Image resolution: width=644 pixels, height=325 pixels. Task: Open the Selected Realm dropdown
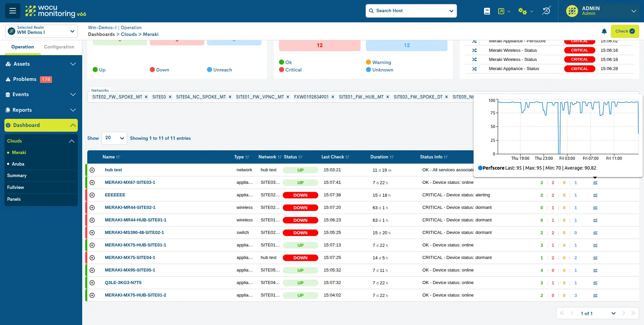pos(41,31)
